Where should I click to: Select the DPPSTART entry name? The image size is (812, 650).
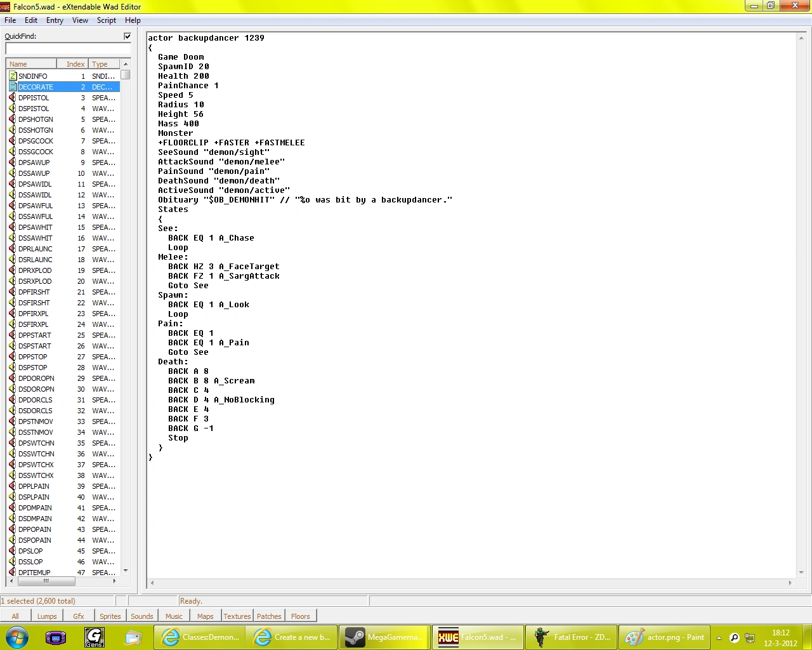click(x=35, y=335)
